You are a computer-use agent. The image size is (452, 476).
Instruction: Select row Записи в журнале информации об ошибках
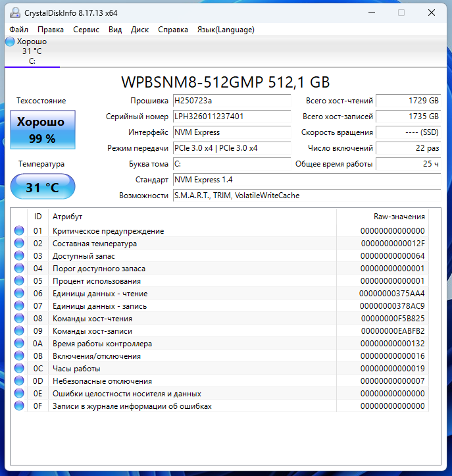(220, 406)
